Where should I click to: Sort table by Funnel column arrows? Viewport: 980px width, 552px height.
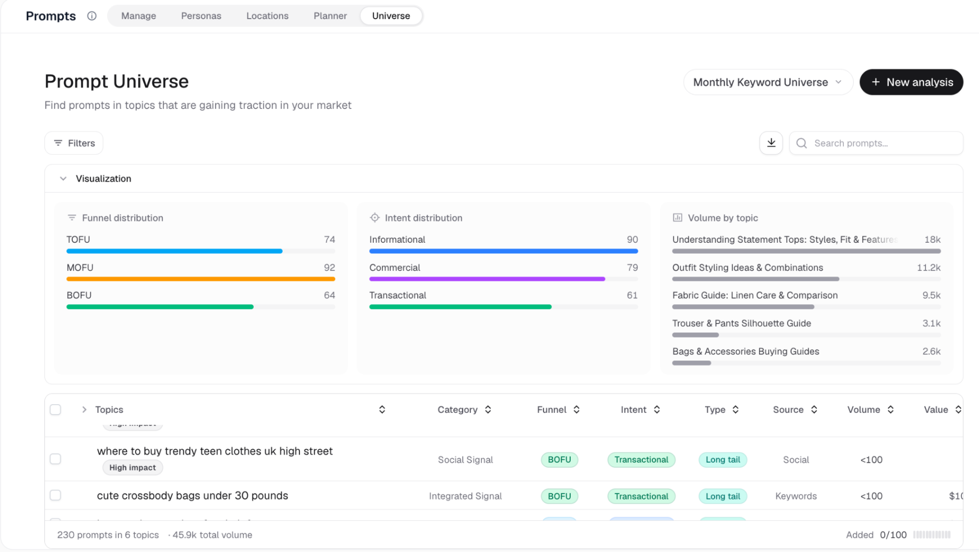click(576, 410)
